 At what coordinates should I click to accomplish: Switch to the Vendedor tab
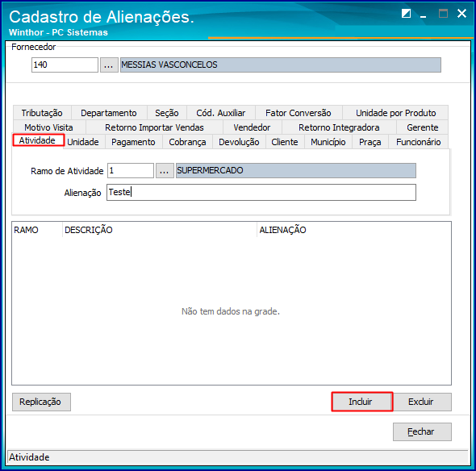(252, 127)
